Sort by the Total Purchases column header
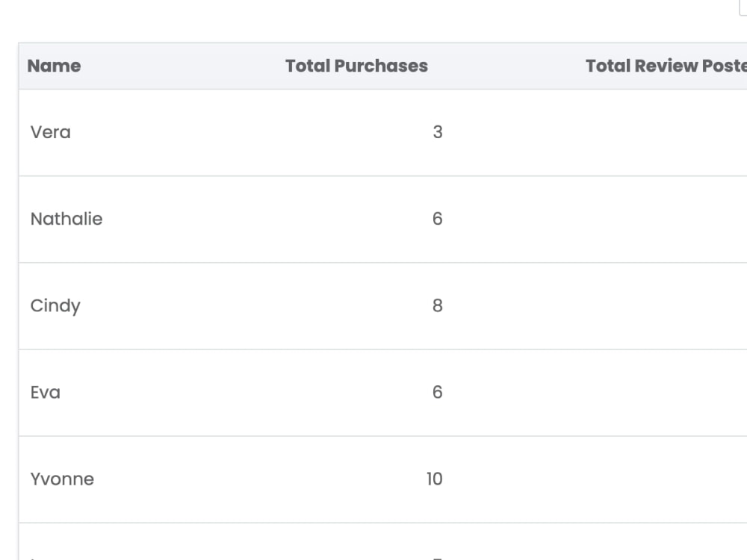747x560 pixels. [x=356, y=66]
